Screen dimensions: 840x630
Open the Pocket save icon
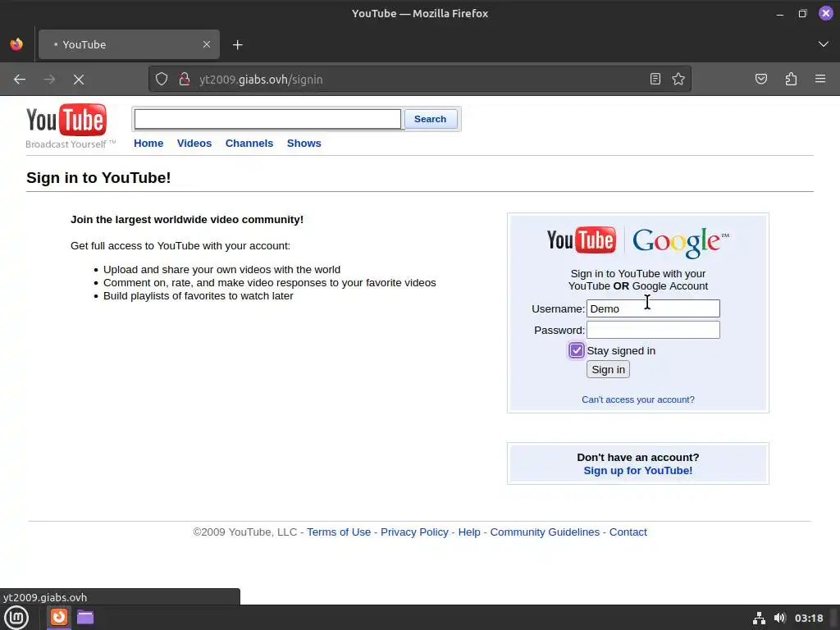(x=761, y=80)
